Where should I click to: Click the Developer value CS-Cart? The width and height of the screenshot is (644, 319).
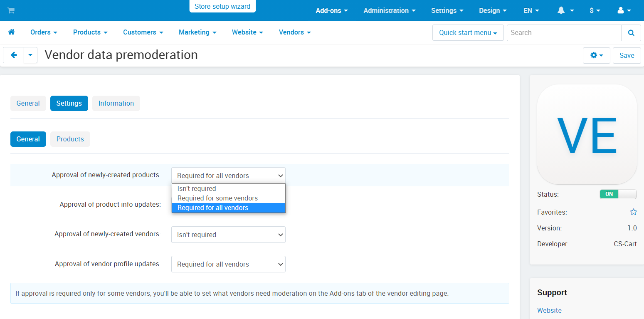tap(625, 244)
